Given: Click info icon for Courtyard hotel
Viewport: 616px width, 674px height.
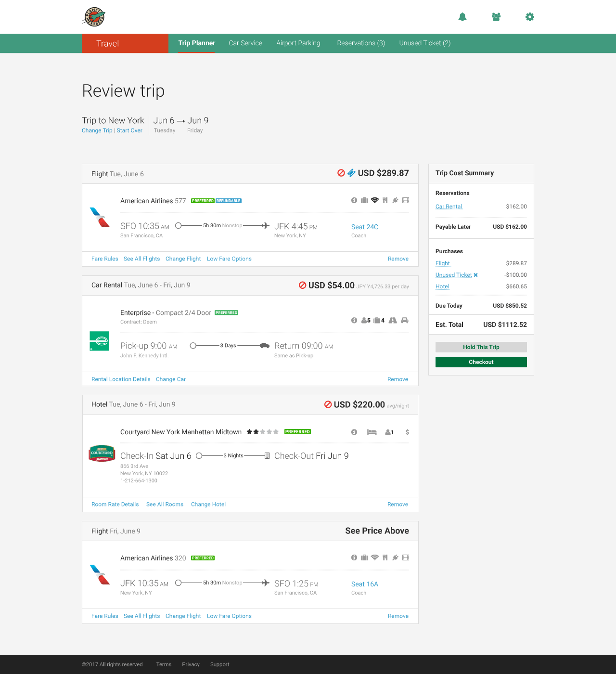Looking at the screenshot, I should (x=354, y=432).
